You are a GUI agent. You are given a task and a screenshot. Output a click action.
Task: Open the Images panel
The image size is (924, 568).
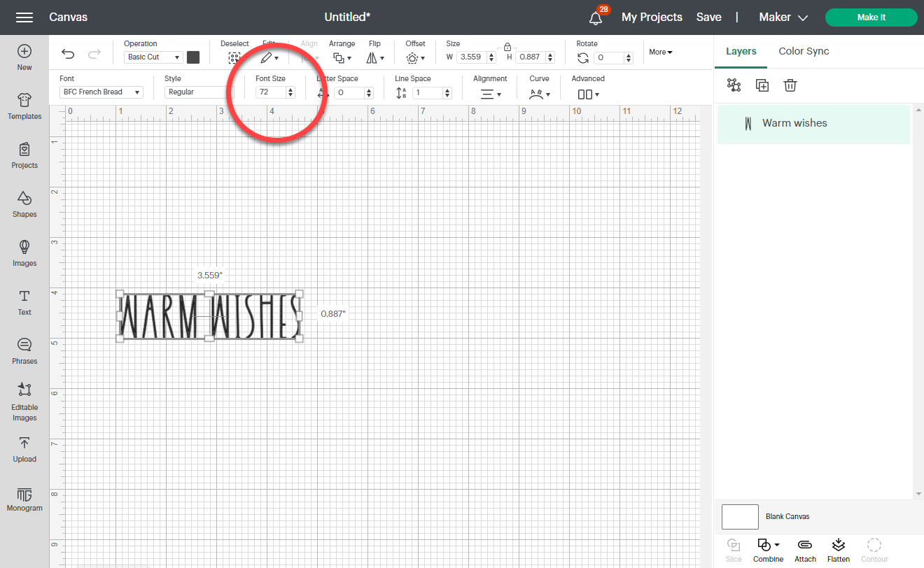pos(24,253)
